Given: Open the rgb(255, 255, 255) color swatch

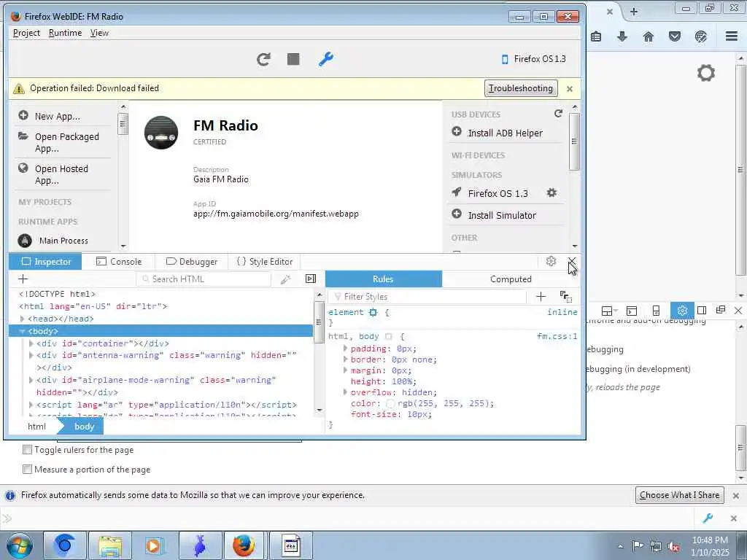Looking at the screenshot, I should (x=391, y=404).
